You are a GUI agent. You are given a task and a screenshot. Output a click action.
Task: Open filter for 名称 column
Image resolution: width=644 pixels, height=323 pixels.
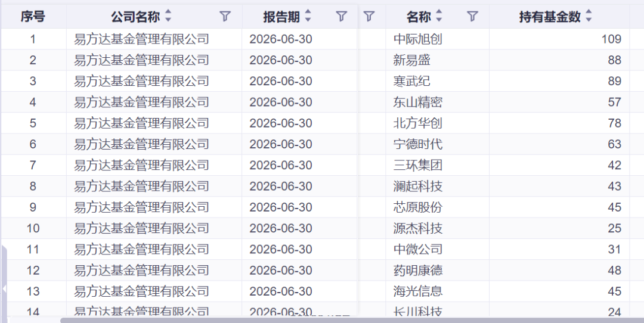(473, 17)
